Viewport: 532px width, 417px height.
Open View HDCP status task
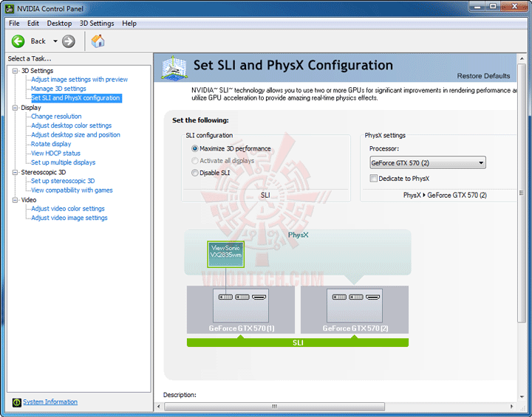click(55, 154)
